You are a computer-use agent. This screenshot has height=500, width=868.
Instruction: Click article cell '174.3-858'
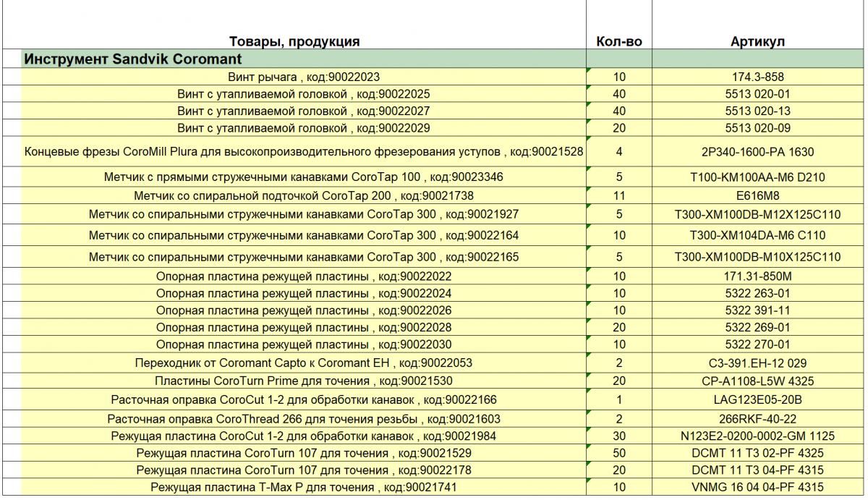758,77
